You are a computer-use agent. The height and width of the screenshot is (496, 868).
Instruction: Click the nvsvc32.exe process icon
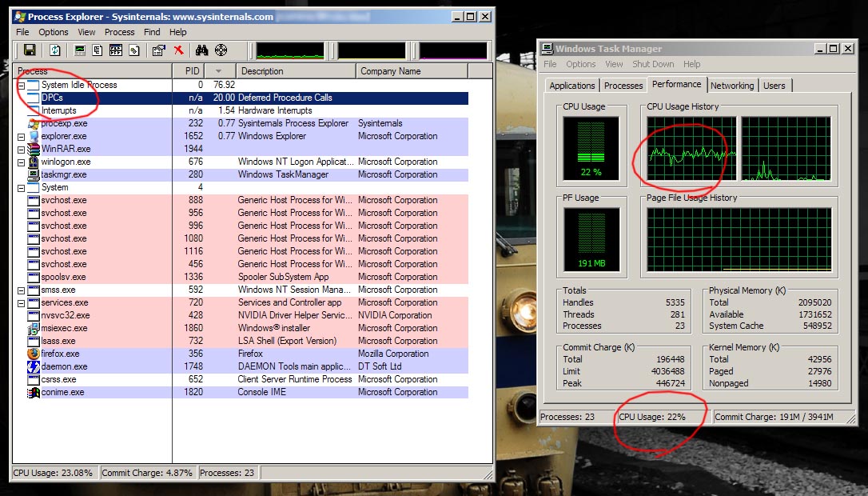[x=34, y=315]
